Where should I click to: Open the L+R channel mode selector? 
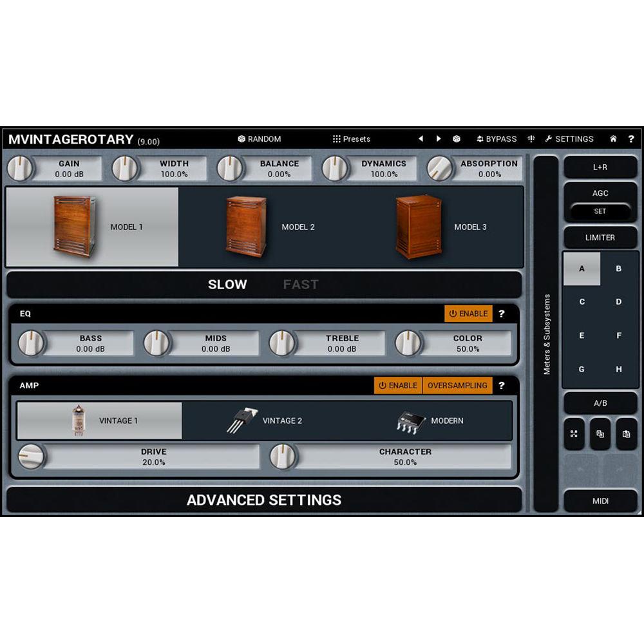pyautogui.click(x=600, y=167)
